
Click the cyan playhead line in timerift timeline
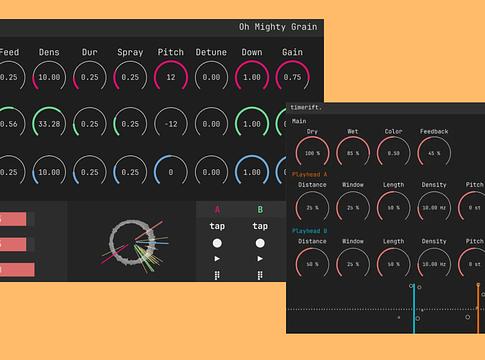coord(414,308)
